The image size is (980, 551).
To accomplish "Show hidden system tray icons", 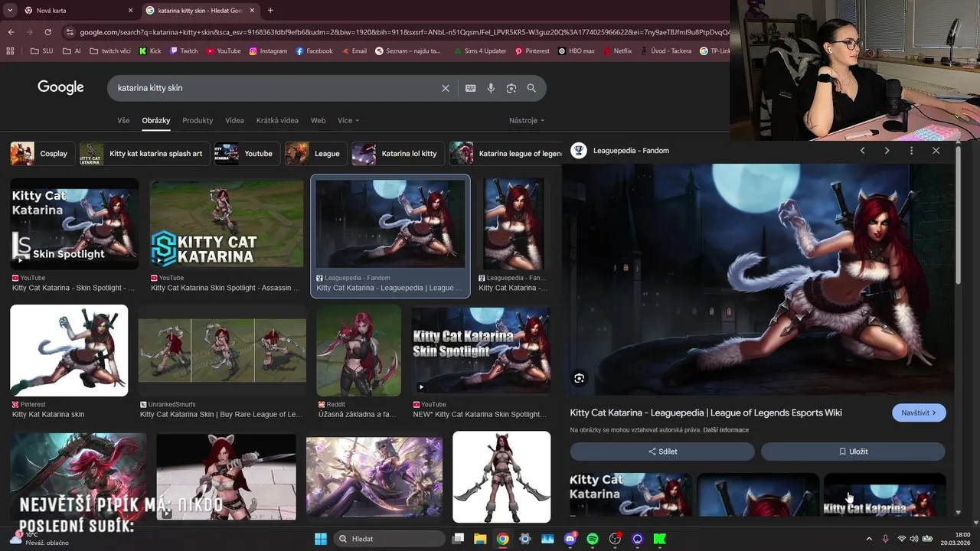I will 868,539.
